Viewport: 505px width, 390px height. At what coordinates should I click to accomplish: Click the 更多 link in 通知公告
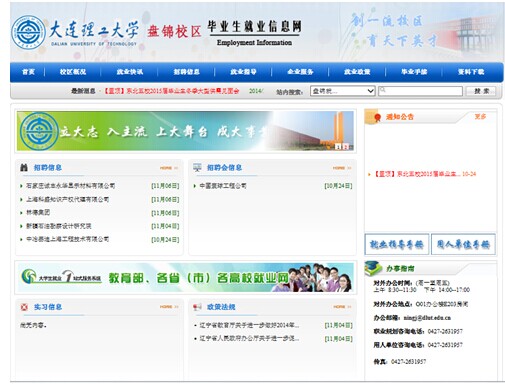pos(480,116)
